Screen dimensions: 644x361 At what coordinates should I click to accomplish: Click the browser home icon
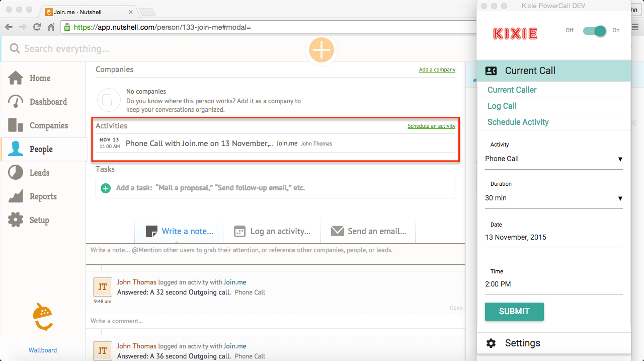(x=51, y=27)
